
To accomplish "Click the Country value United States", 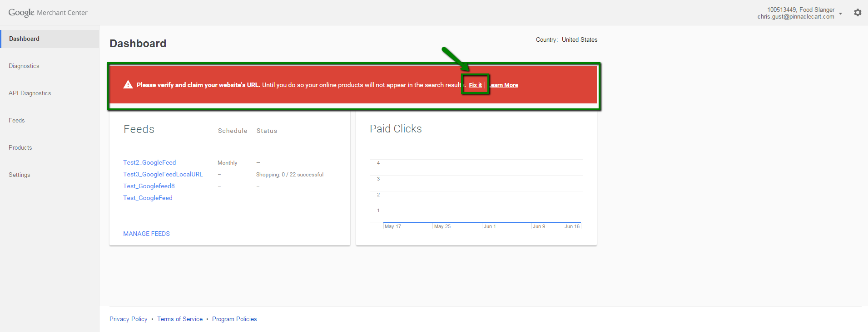I will [x=580, y=40].
